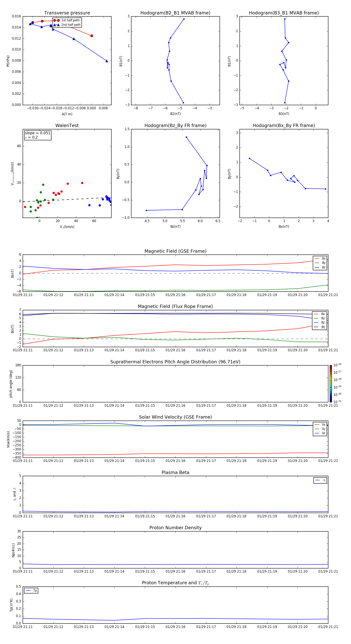Click the '30' tick in Proton Number Density panel
The height and width of the screenshot is (644, 351).
click(19, 531)
